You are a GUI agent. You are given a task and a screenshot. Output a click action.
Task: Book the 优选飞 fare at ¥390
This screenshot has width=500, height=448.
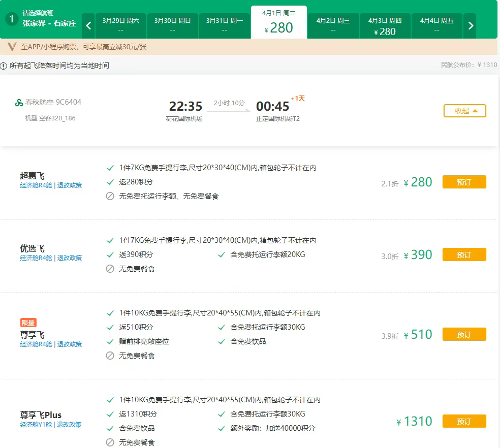tap(464, 254)
